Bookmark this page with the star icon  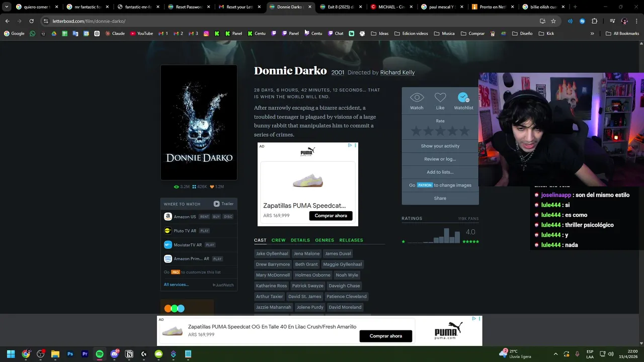pos(553,21)
